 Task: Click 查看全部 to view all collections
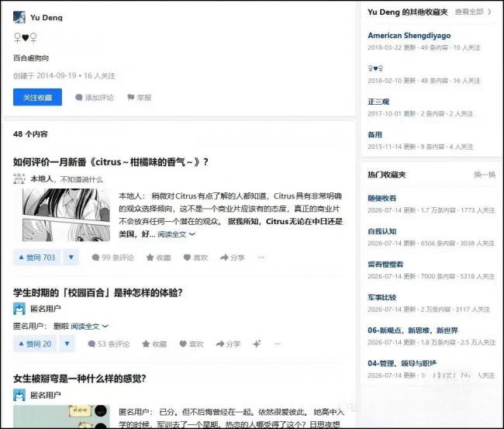click(x=473, y=12)
